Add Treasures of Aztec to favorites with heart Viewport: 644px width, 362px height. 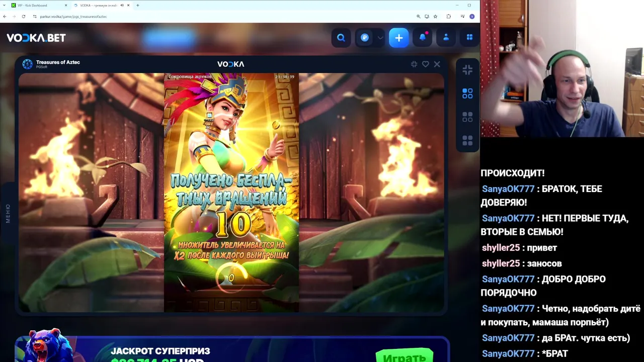click(426, 64)
